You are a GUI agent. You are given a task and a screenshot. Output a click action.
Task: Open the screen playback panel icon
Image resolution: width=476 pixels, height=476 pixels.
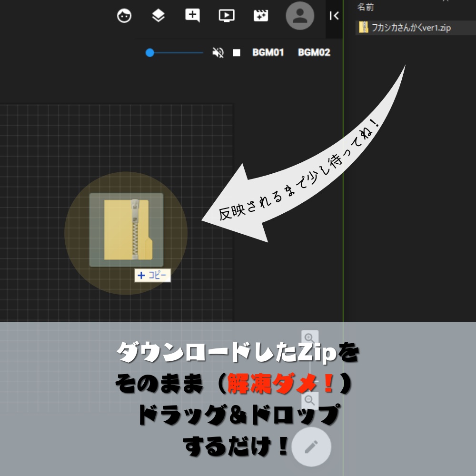coord(227,16)
